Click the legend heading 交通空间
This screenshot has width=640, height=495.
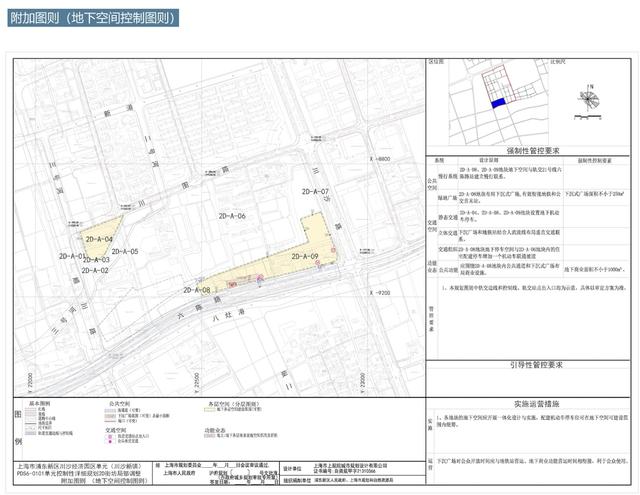coord(116,430)
